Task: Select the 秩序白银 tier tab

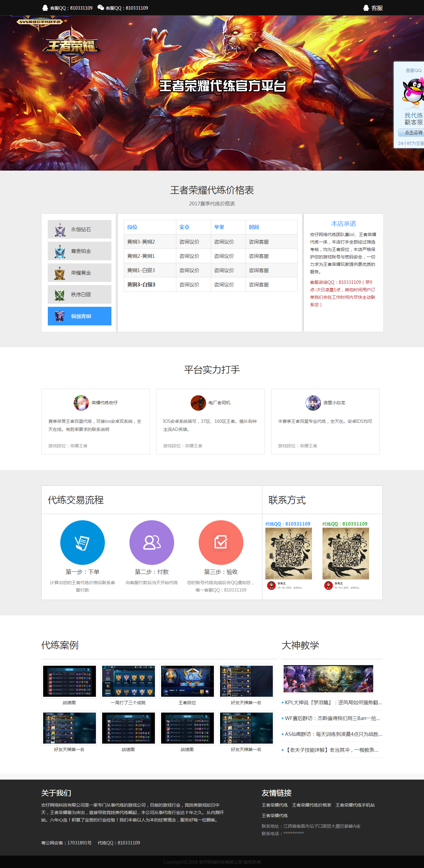Action: click(x=79, y=294)
